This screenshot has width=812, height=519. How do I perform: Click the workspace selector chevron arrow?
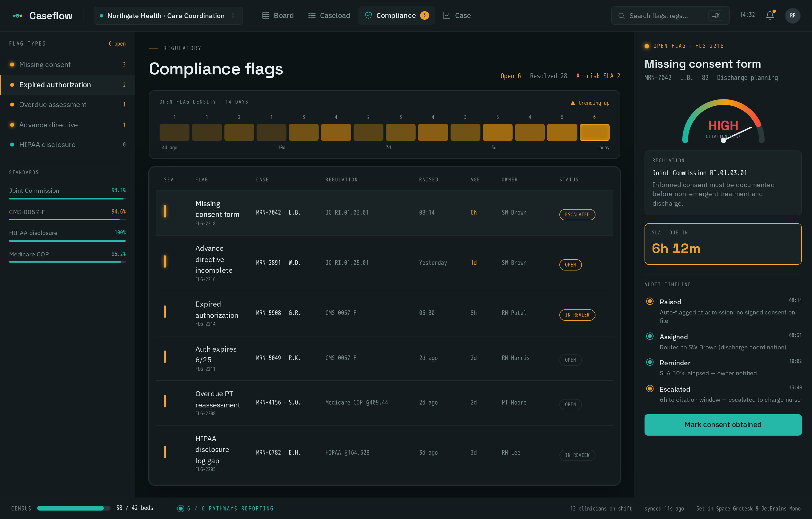233,15
